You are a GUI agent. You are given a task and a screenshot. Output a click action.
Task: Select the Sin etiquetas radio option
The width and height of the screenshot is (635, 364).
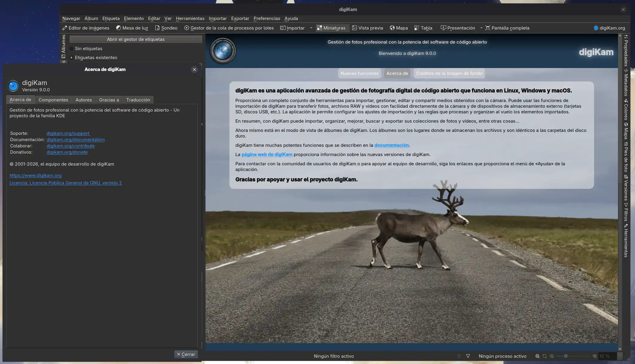click(x=72, y=49)
